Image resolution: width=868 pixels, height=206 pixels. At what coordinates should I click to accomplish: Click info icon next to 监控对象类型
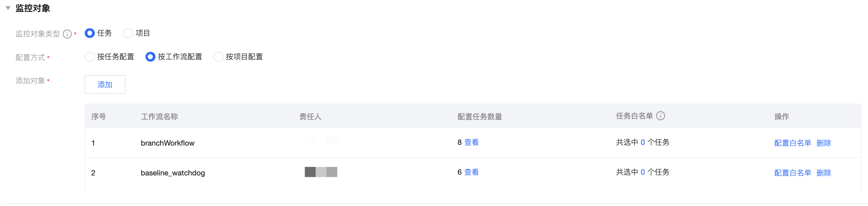coord(67,34)
